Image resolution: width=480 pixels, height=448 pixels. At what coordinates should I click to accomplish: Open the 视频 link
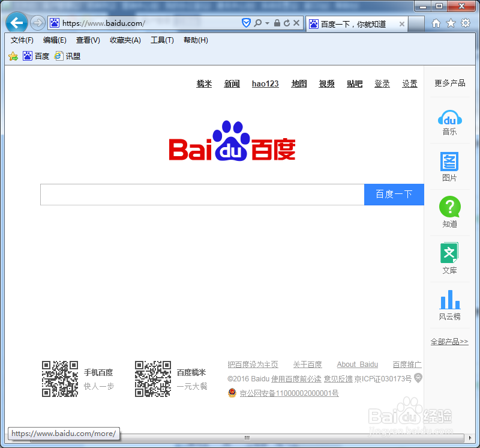(326, 83)
